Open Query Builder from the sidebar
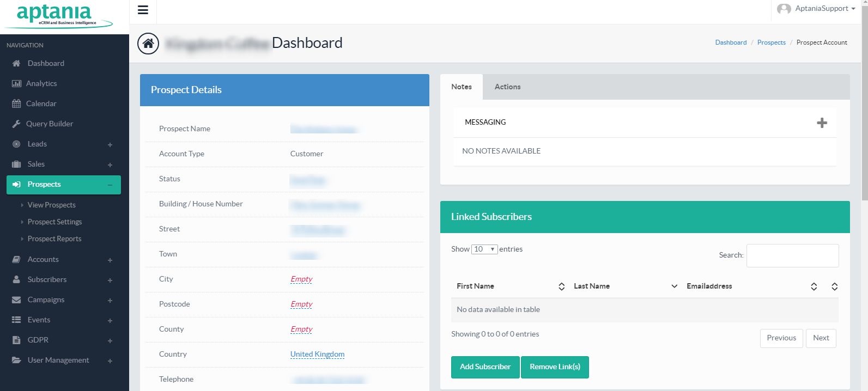The width and height of the screenshot is (868, 391). tap(49, 124)
